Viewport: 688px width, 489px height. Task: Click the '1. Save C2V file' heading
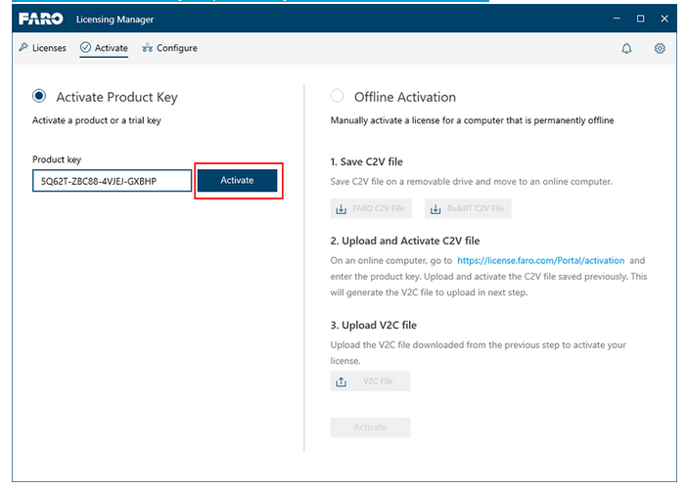[366, 162]
